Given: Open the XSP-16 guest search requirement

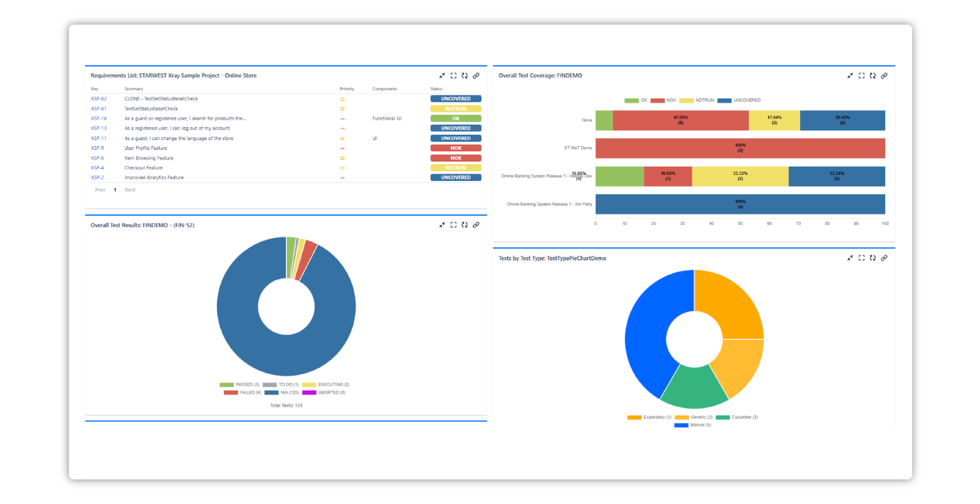Looking at the screenshot, I should click(99, 118).
